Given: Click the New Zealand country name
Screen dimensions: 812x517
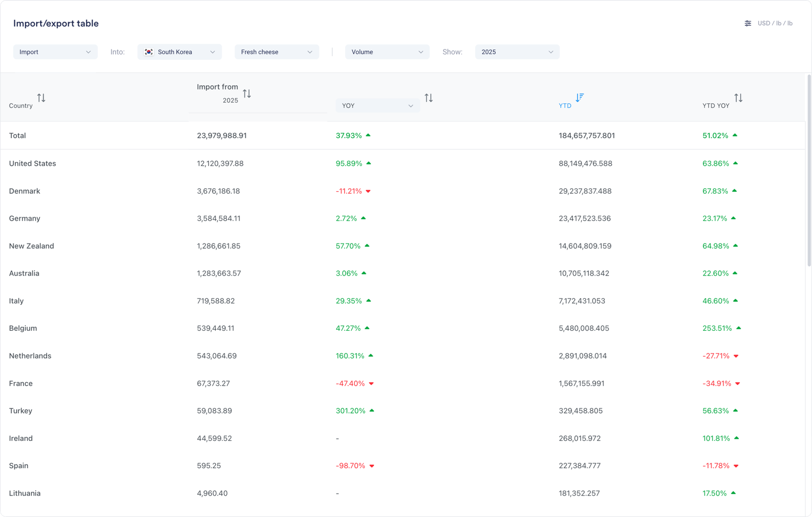Looking at the screenshot, I should pyautogui.click(x=31, y=246).
